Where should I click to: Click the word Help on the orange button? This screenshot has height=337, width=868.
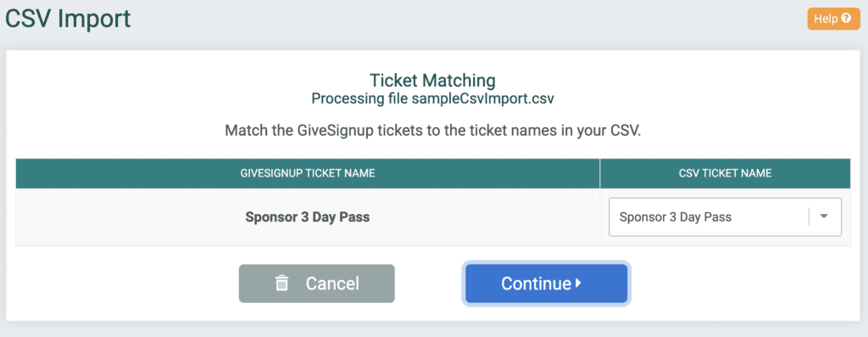tap(826, 19)
